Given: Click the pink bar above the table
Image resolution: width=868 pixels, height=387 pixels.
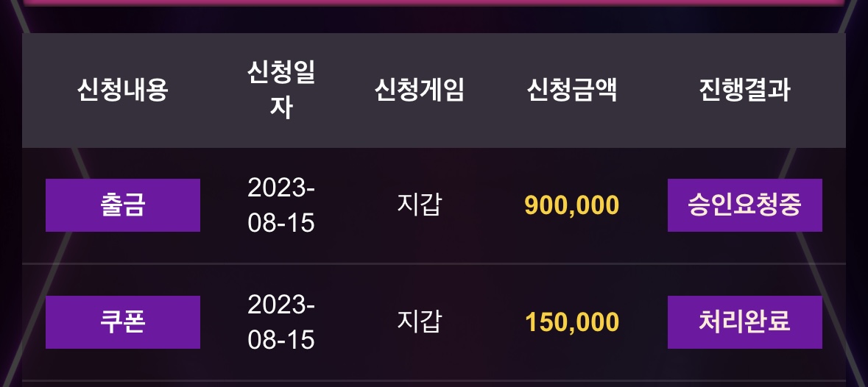Looking at the screenshot, I should [434, 3].
